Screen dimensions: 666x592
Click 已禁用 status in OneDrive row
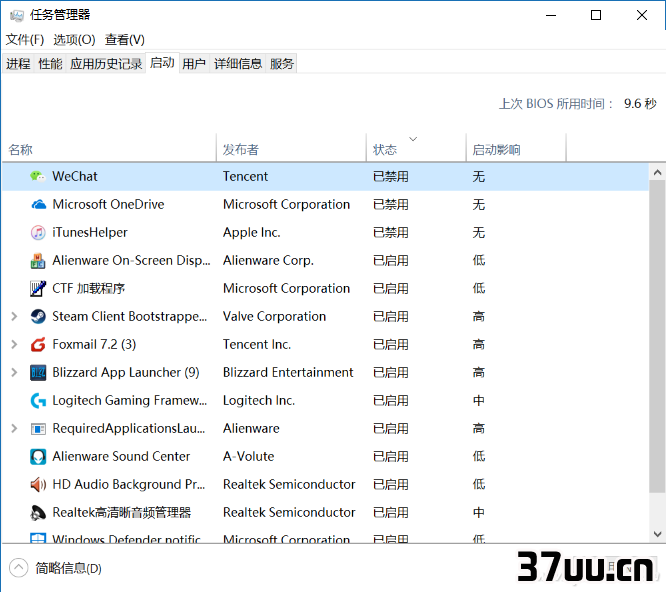pyautogui.click(x=391, y=205)
